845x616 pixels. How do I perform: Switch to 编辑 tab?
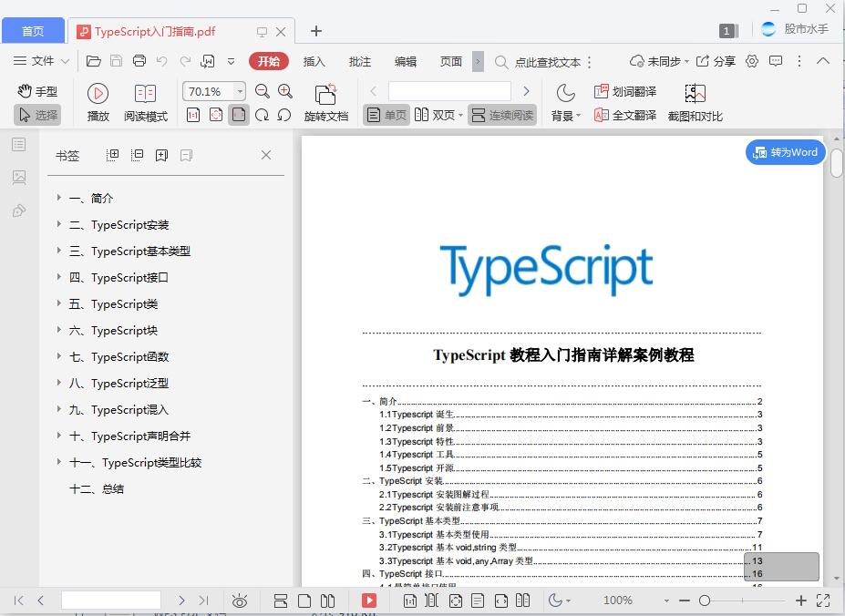tap(406, 61)
